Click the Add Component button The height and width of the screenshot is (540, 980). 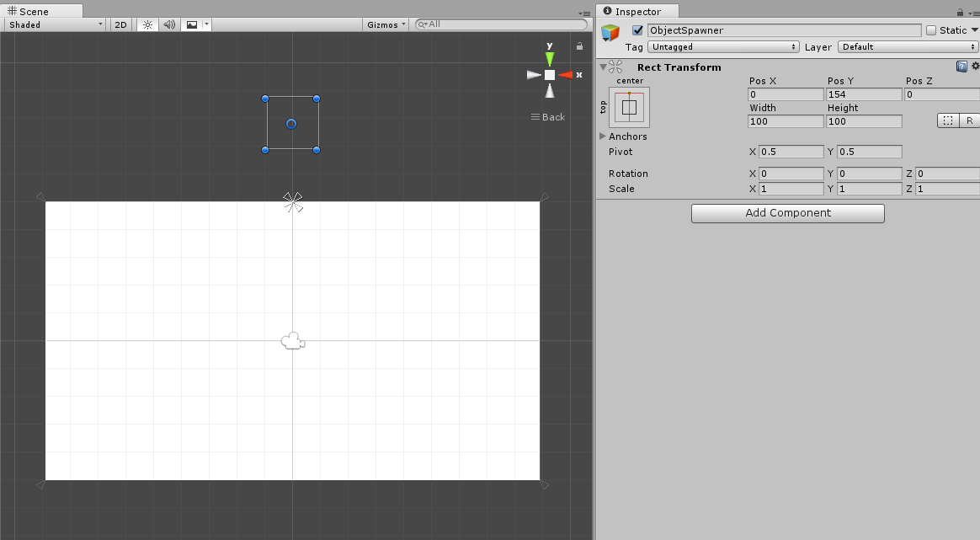(787, 213)
